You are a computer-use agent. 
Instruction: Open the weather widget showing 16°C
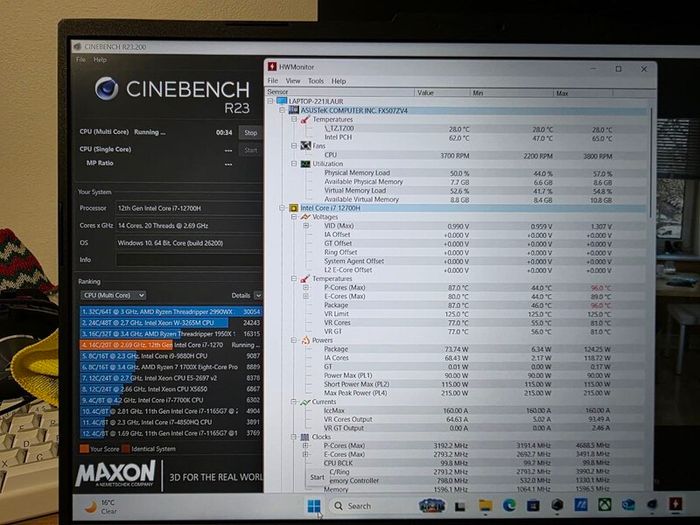[x=101, y=507]
